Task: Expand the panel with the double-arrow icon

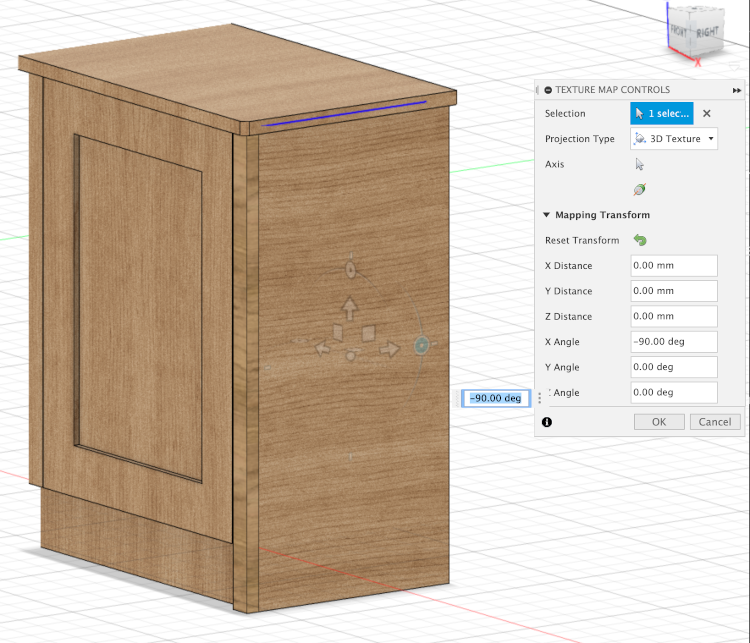Action: pos(737,90)
